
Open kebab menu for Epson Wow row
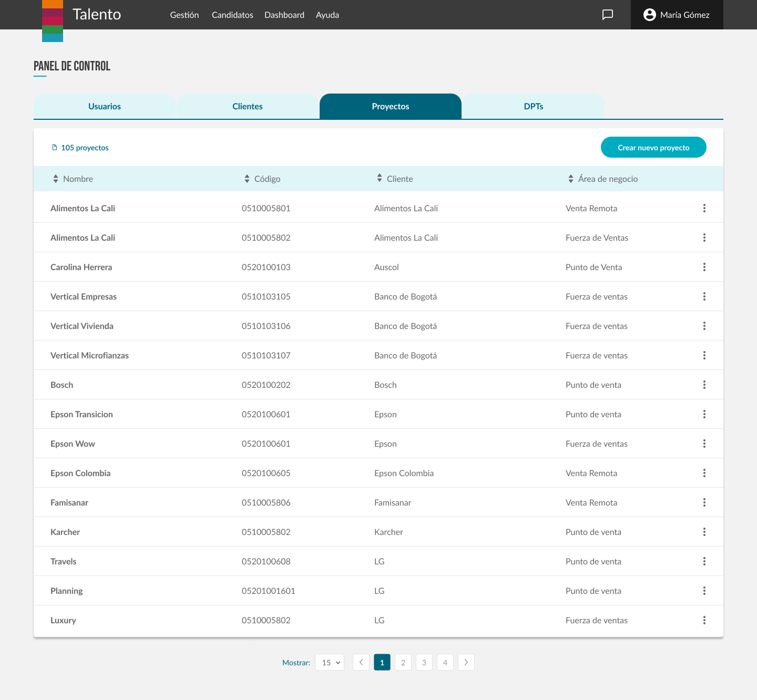(x=704, y=444)
